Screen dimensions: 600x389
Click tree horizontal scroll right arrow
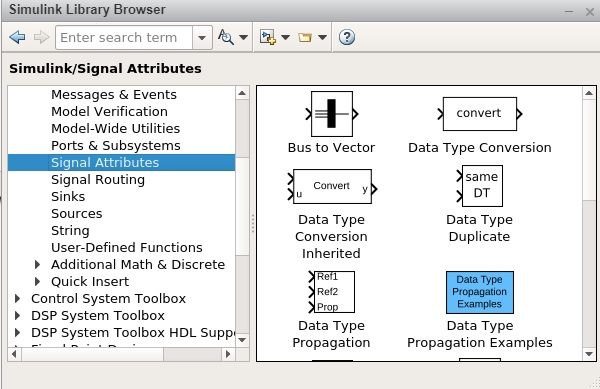coord(228,354)
